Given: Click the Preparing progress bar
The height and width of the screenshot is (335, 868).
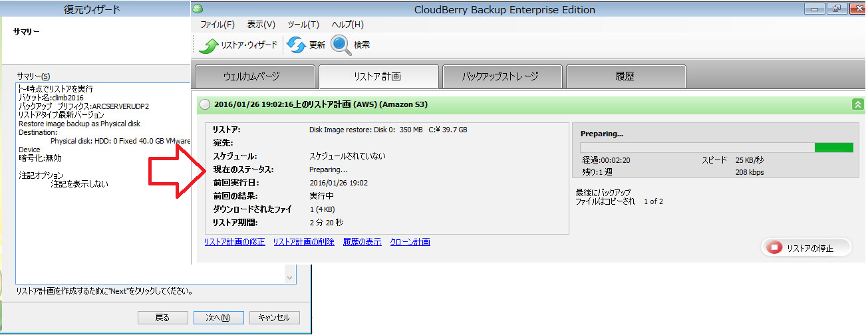Looking at the screenshot, I should (716, 148).
